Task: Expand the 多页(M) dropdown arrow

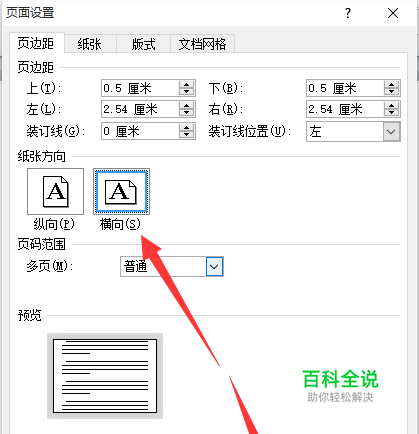Action: [x=214, y=266]
